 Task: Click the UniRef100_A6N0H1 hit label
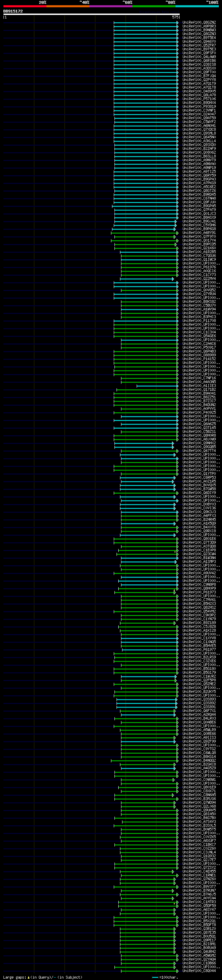click(199, 125)
